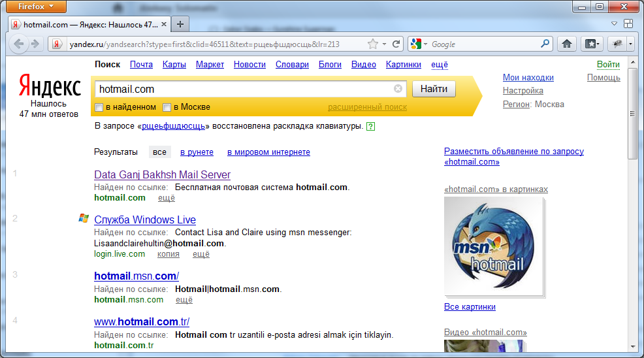Open the Картинки service link

(x=404, y=65)
